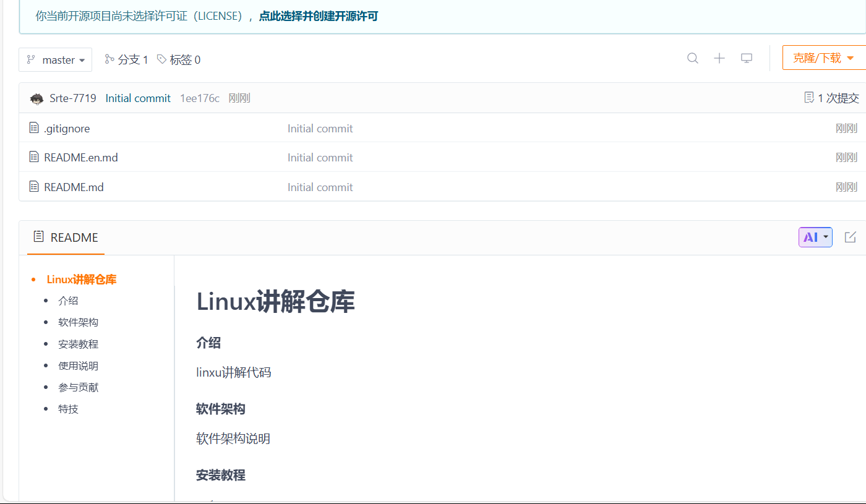Jump to Linux讲解仓库 in README outline
The image size is (866, 504).
click(82, 280)
